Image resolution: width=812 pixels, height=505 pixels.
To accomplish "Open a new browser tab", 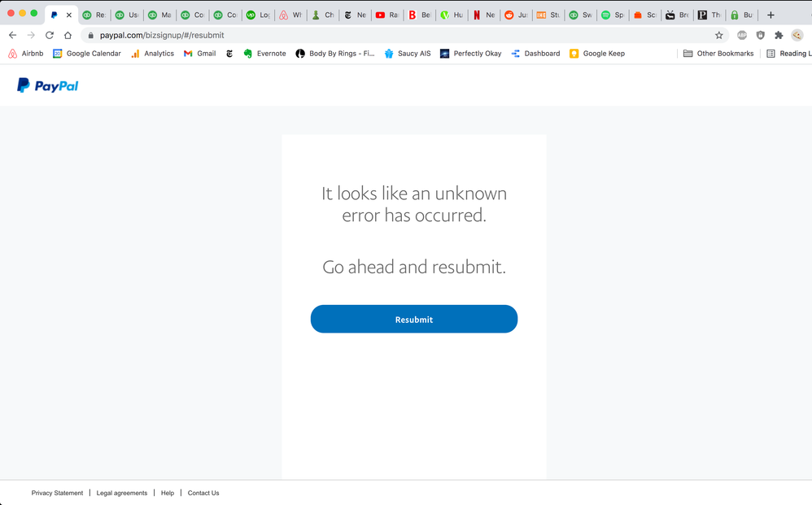I will pos(771,15).
